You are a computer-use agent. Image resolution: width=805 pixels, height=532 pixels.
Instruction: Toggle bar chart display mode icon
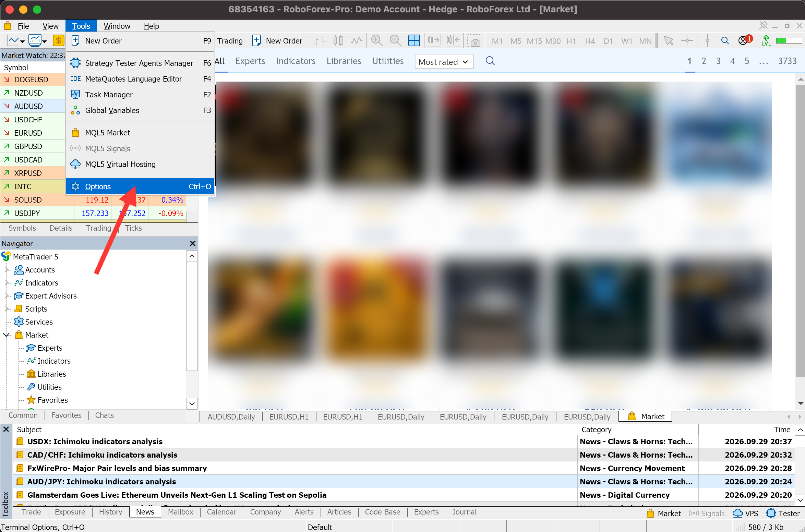click(320, 41)
